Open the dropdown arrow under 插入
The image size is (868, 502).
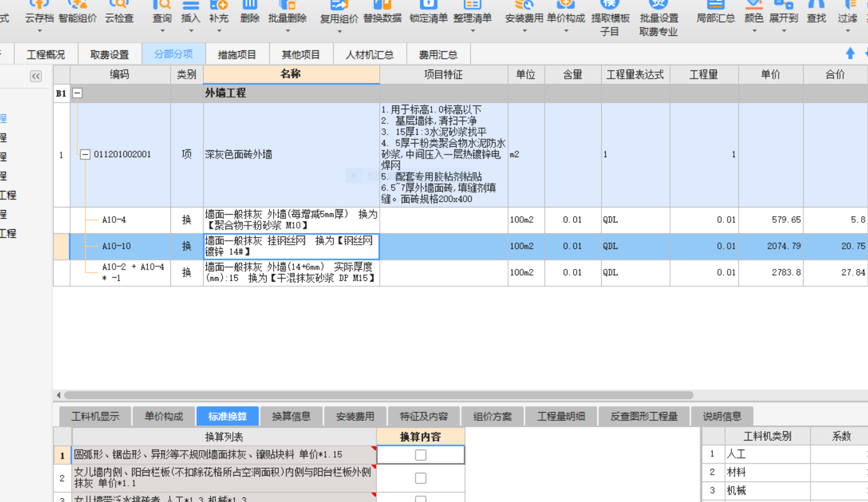(190, 31)
